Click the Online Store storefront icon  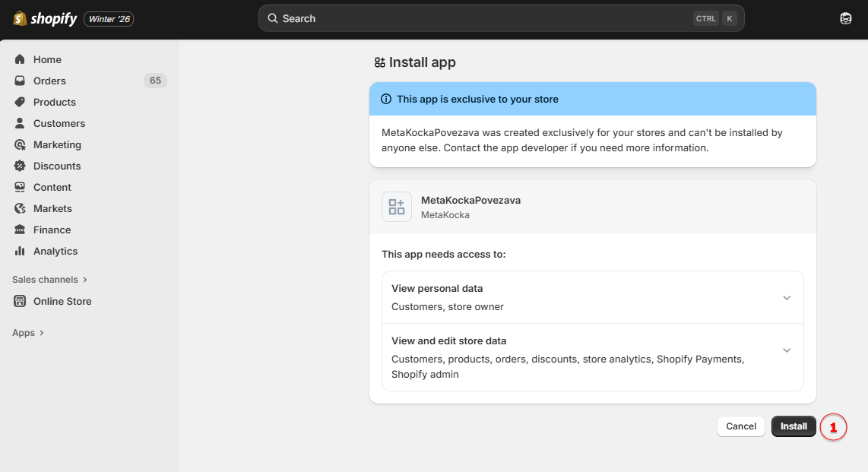20,301
